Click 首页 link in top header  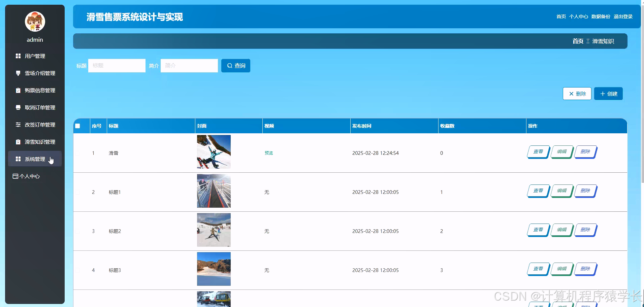[x=561, y=16]
